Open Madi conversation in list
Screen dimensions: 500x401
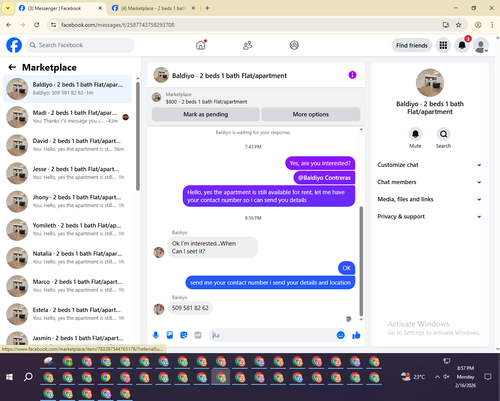pos(67,117)
